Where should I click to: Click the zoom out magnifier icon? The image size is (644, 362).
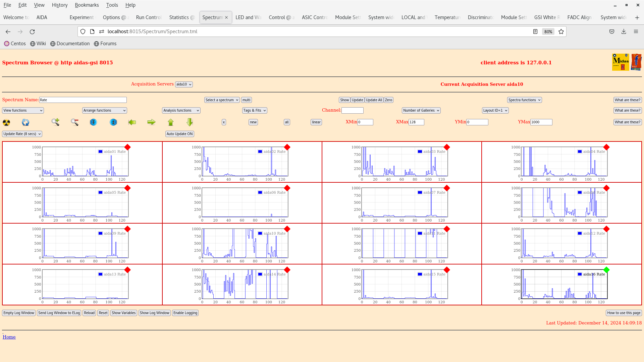click(74, 122)
